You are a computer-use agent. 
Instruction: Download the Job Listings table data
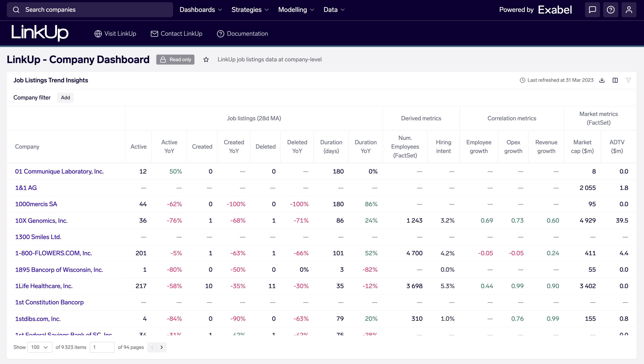click(602, 80)
